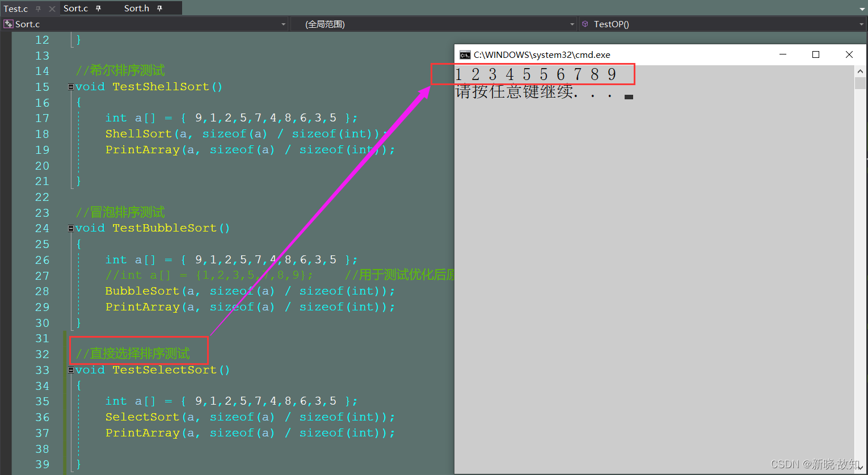Collapse the TestSelectSort function block

coord(71,370)
